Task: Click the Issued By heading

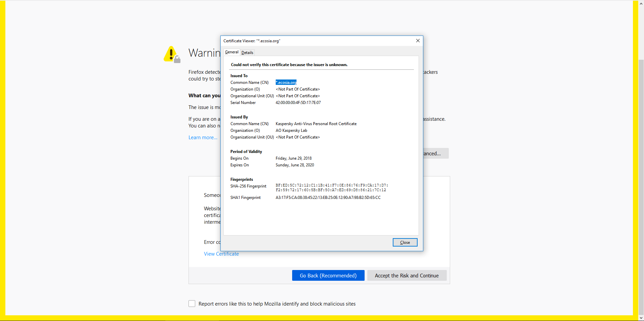Action: 239,117
